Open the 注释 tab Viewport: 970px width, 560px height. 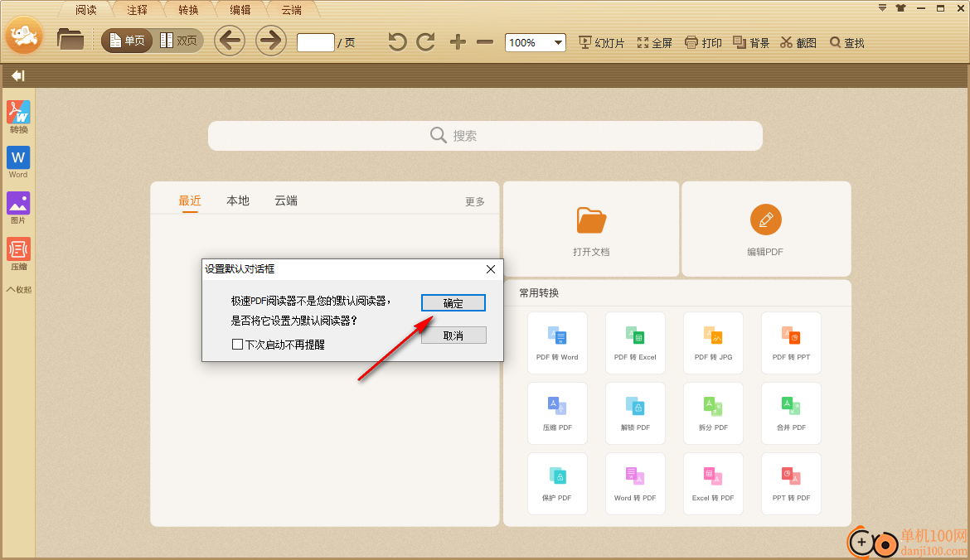click(138, 10)
